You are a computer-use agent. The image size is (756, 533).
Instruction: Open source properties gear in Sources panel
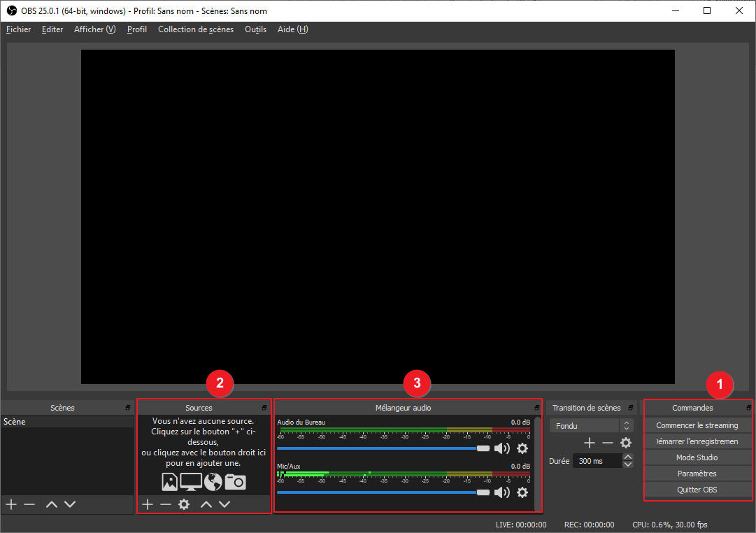[184, 504]
